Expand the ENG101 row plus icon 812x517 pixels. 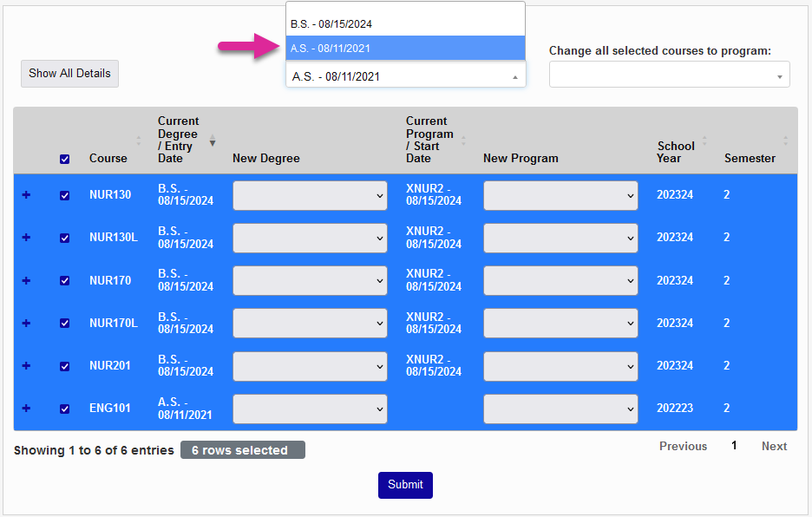click(26, 409)
